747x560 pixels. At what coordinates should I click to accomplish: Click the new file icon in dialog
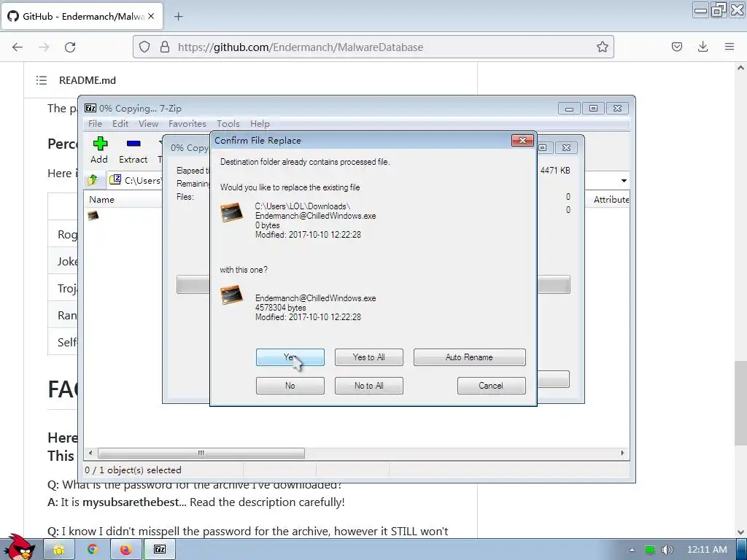tap(232, 295)
